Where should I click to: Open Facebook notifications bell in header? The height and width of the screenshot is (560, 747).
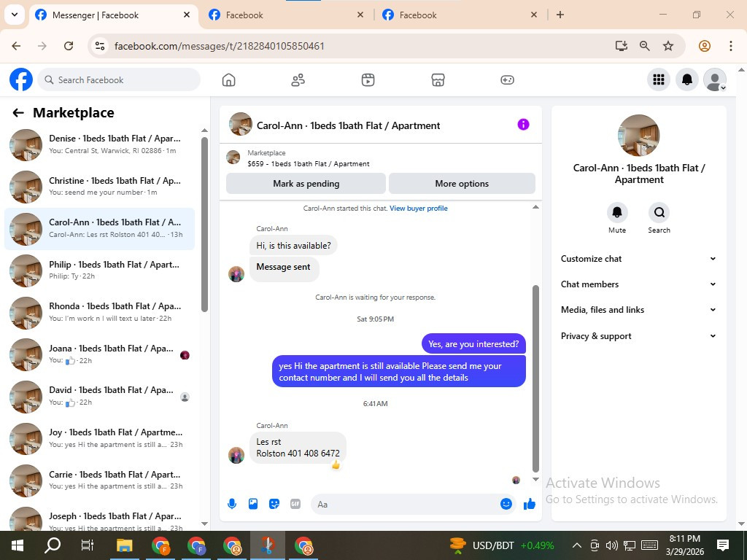coord(687,79)
